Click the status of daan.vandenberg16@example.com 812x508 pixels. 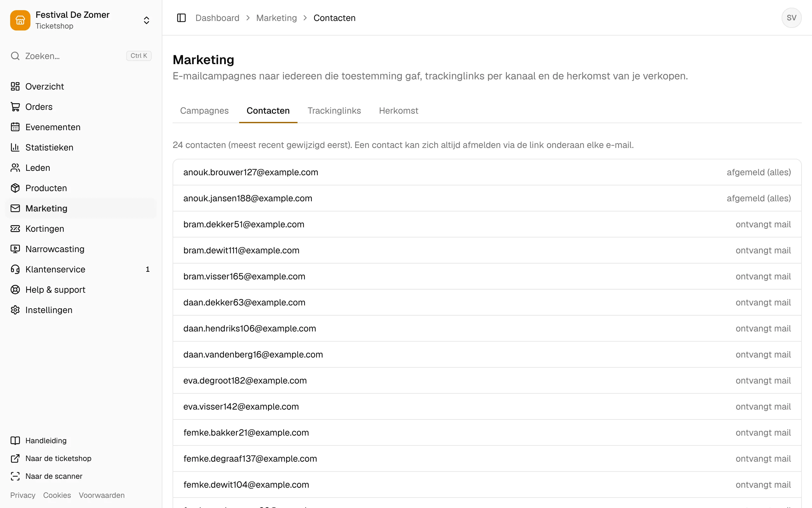click(x=763, y=354)
